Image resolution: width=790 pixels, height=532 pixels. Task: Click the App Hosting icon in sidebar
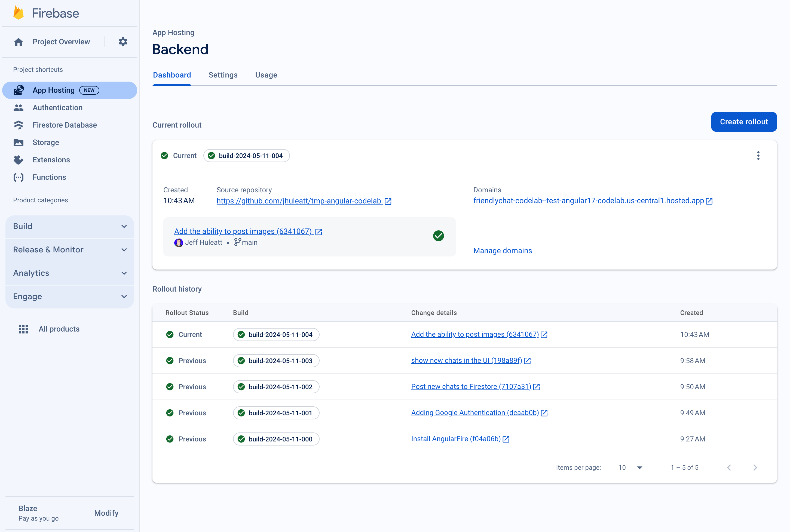click(x=19, y=90)
